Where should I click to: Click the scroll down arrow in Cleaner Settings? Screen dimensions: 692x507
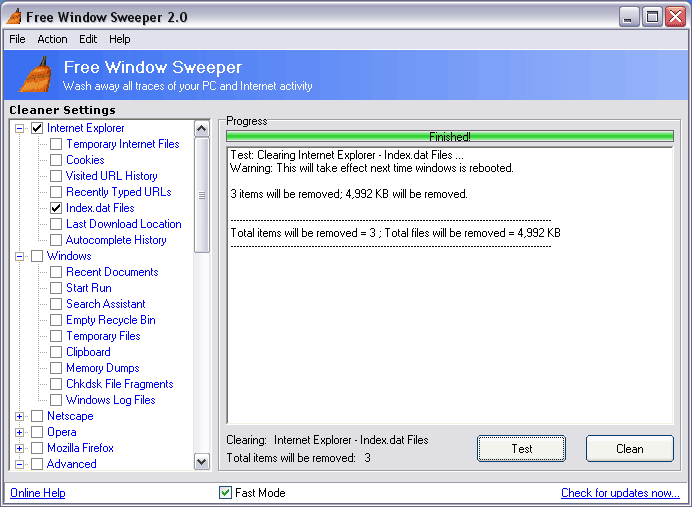(202, 462)
